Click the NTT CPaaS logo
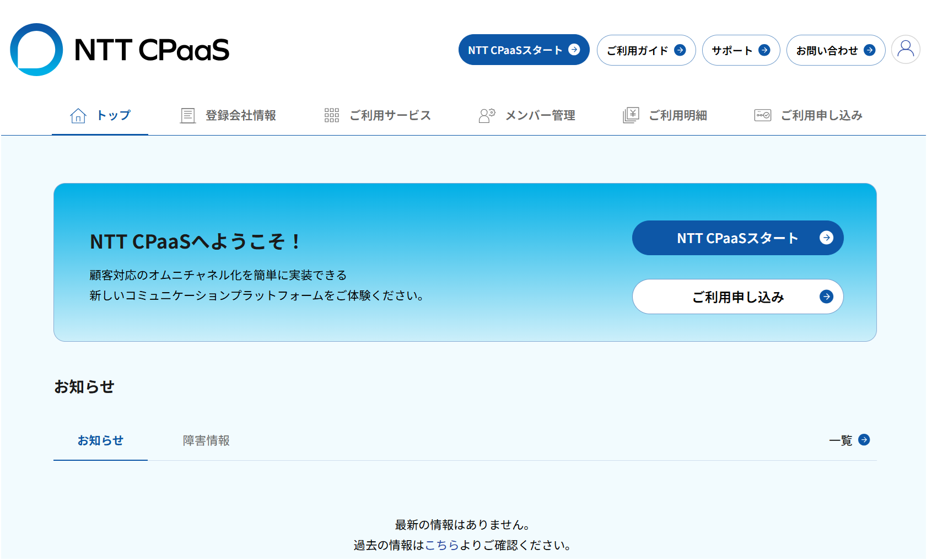Image resolution: width=927 pixels, height=560 pixels. [x=120, y=50]
